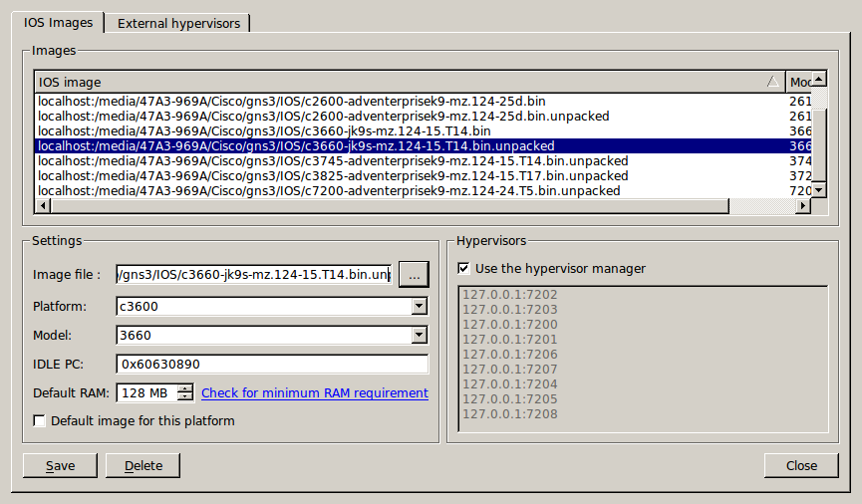
Task: Click the IDLE PC input field
Action: pos(272,364)
